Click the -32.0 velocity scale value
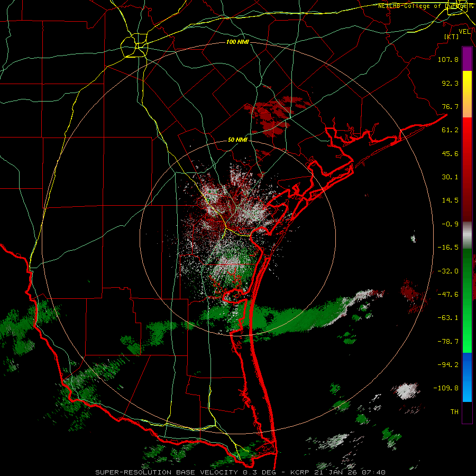This screenshot has width=476, height=476. pos(448,271)
